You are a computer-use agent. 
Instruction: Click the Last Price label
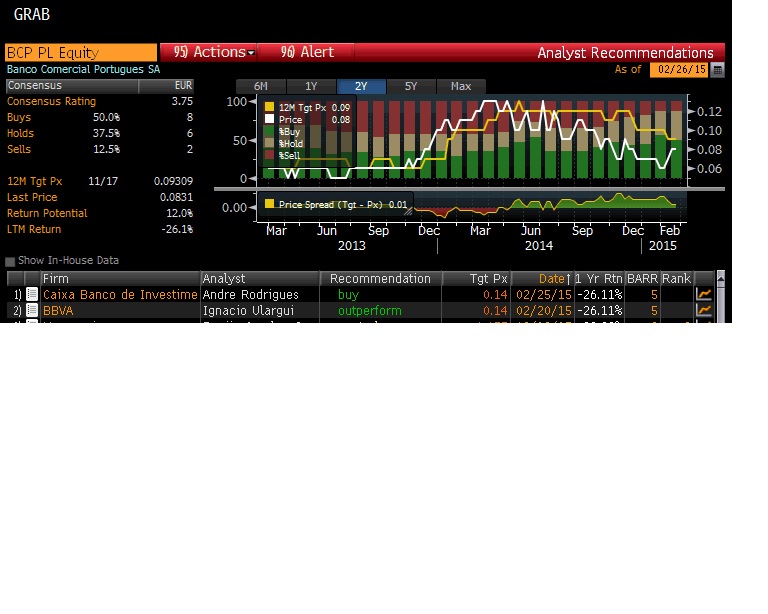(x=32, y=197)
